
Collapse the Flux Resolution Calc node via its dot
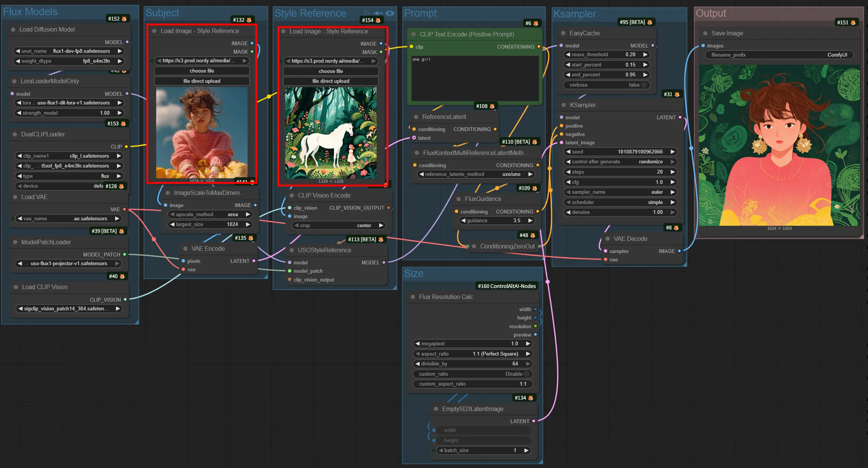(x=413, y=297)
